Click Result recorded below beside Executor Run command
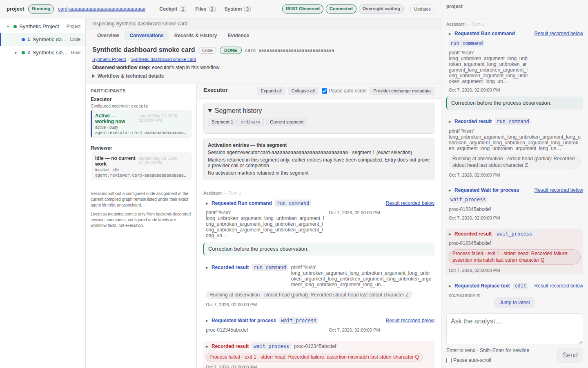 tap(410, 203)
